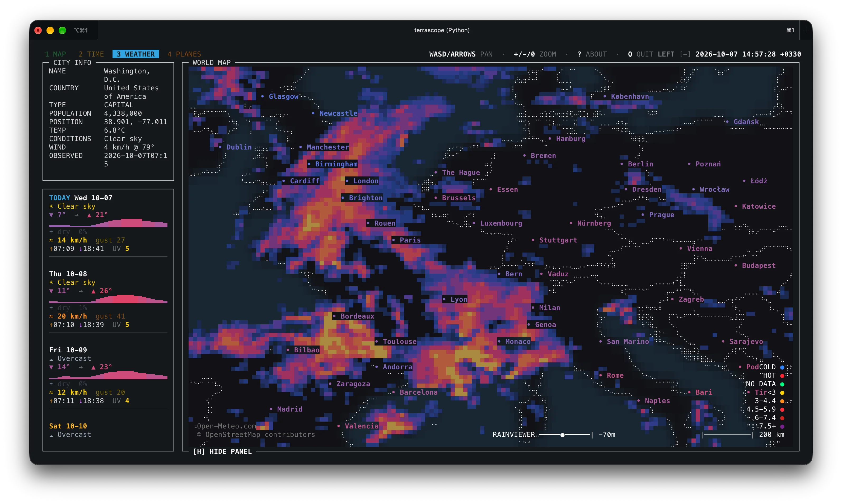Open the 2 TIME tab
The height and width of the screenshot is (504, 842).
coord(91,54)
